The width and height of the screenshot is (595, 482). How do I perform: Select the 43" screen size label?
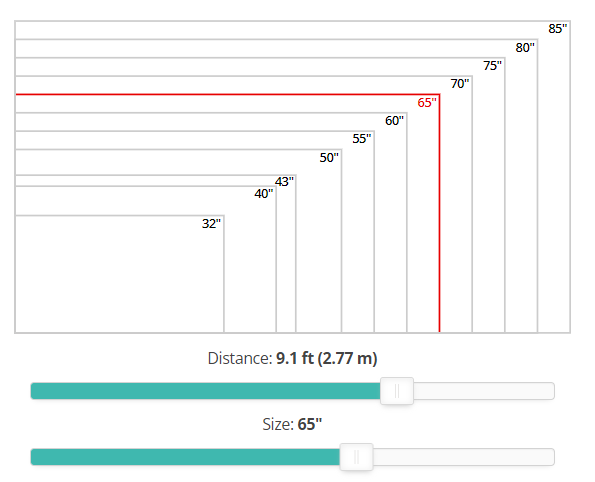pyautogui.click(x=284, y=182)
